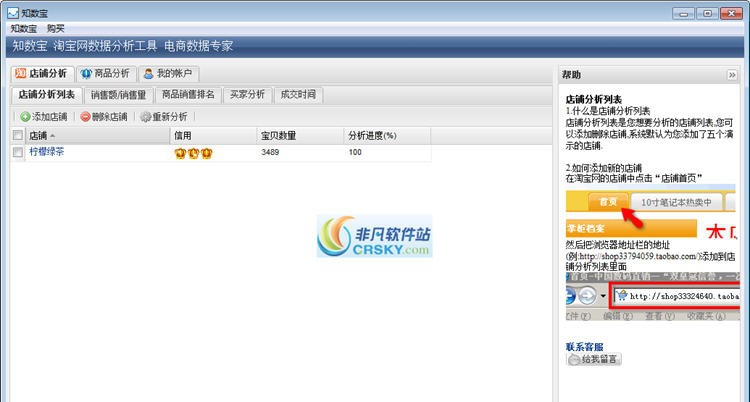Sort by the 店铺 column header

(98, 136)
